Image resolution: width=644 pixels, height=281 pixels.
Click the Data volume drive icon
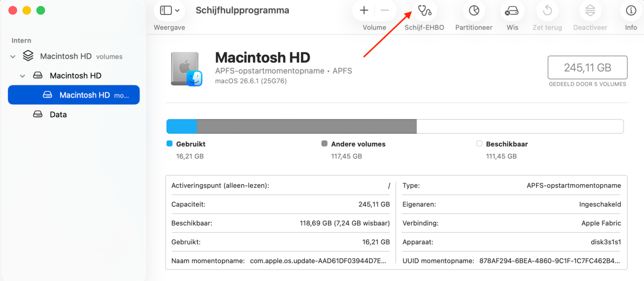[x=38, y=114]
